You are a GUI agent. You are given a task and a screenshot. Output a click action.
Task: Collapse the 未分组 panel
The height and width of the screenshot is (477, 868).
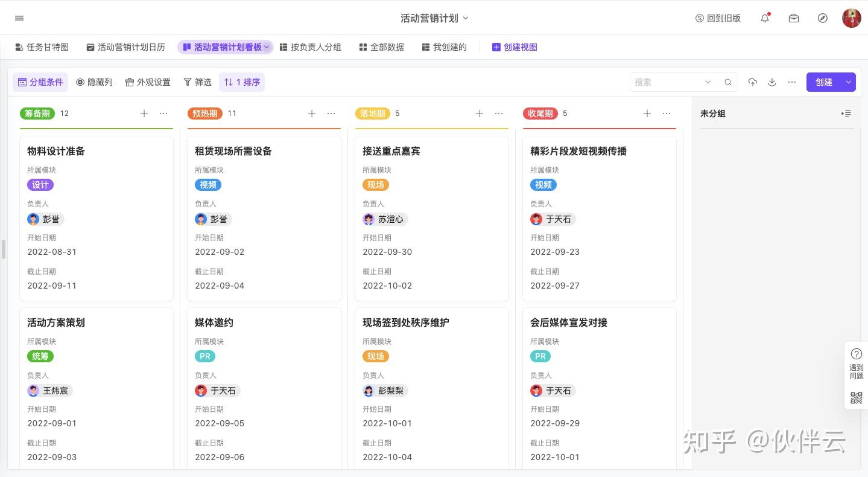tap(846, 114)
